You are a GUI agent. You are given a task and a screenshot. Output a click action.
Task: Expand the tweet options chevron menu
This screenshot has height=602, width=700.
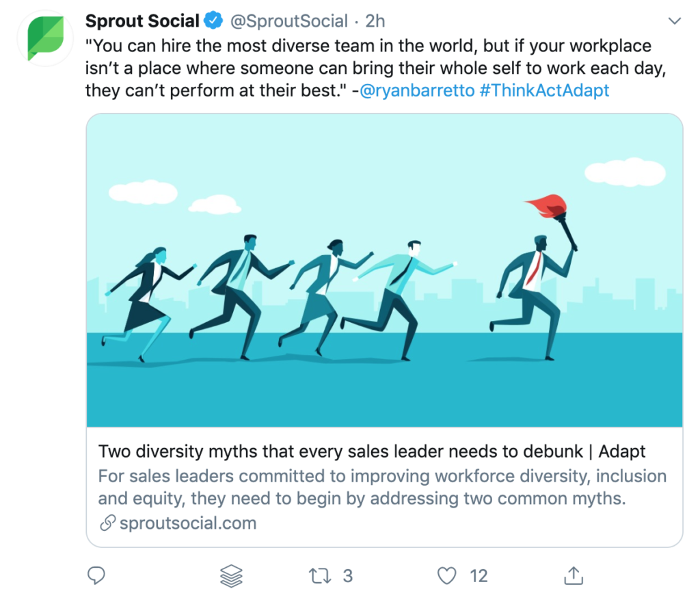[x=674, y=22]
